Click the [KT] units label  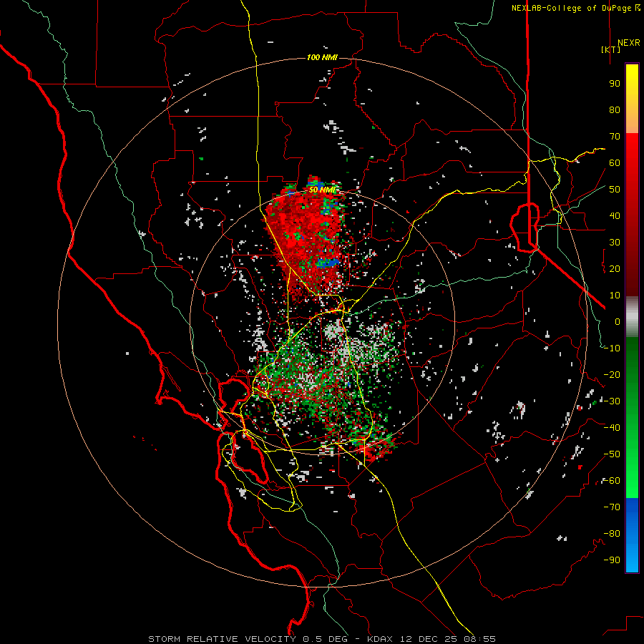[x=611, y=49]
